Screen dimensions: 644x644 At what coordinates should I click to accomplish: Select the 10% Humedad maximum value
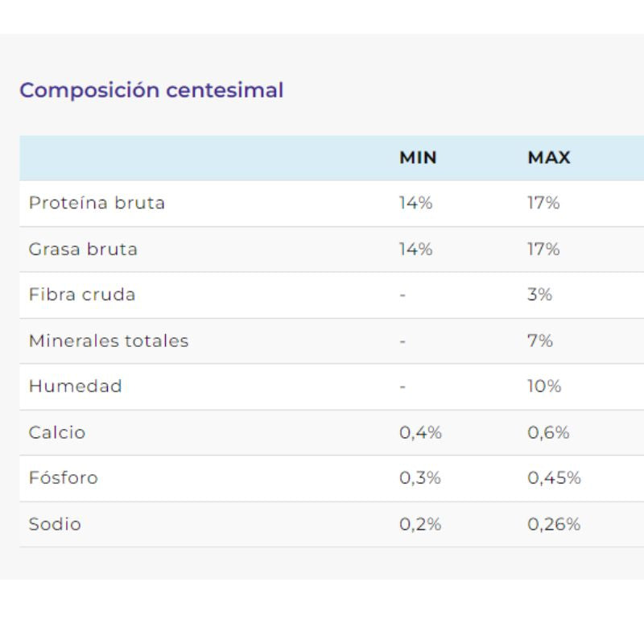(544, 386)
